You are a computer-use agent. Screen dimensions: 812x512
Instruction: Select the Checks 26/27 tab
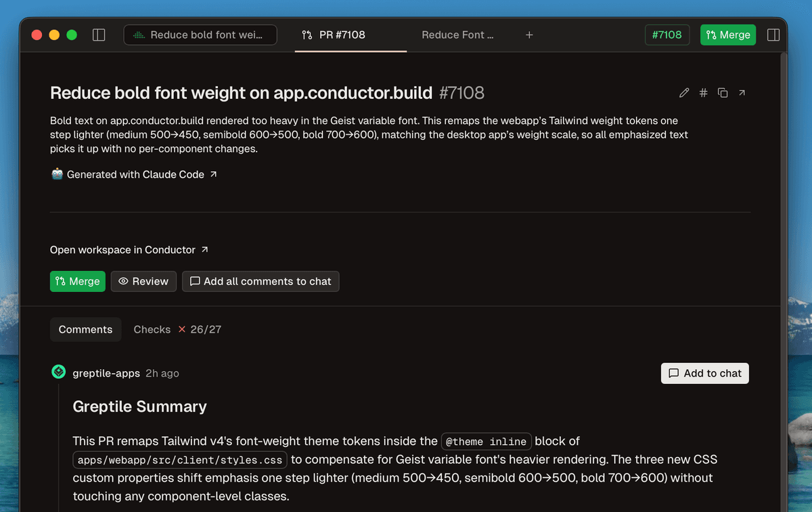click(x=177, y=329)
